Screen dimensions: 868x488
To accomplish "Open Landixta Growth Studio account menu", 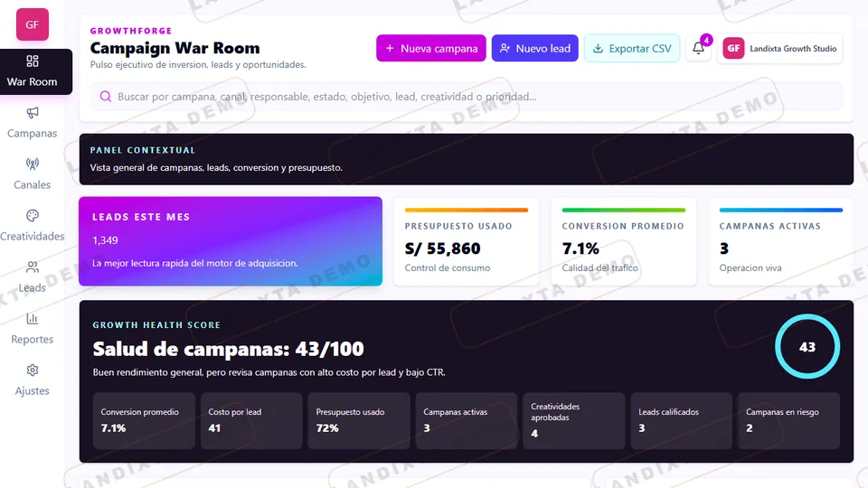I will tap(780, 48).
